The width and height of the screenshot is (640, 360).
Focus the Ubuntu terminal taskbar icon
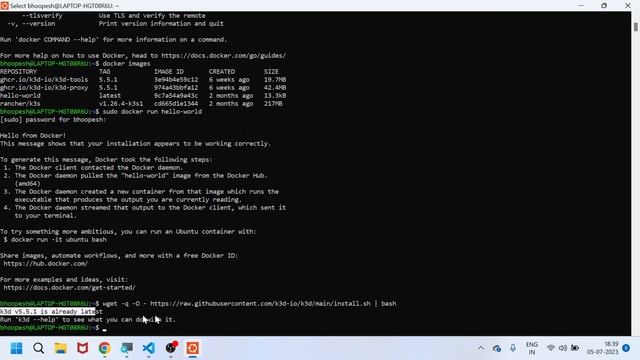(x=193, y=348)
